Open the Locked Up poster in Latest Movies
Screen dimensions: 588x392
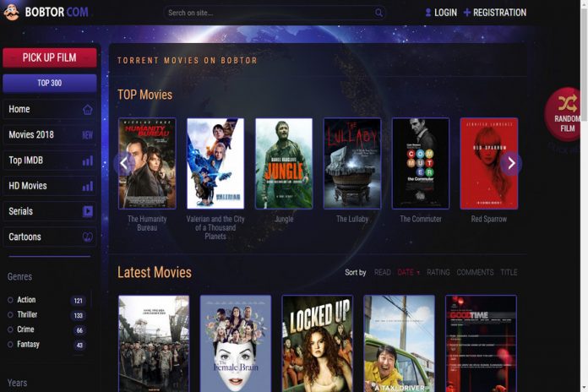pos(318,344)
